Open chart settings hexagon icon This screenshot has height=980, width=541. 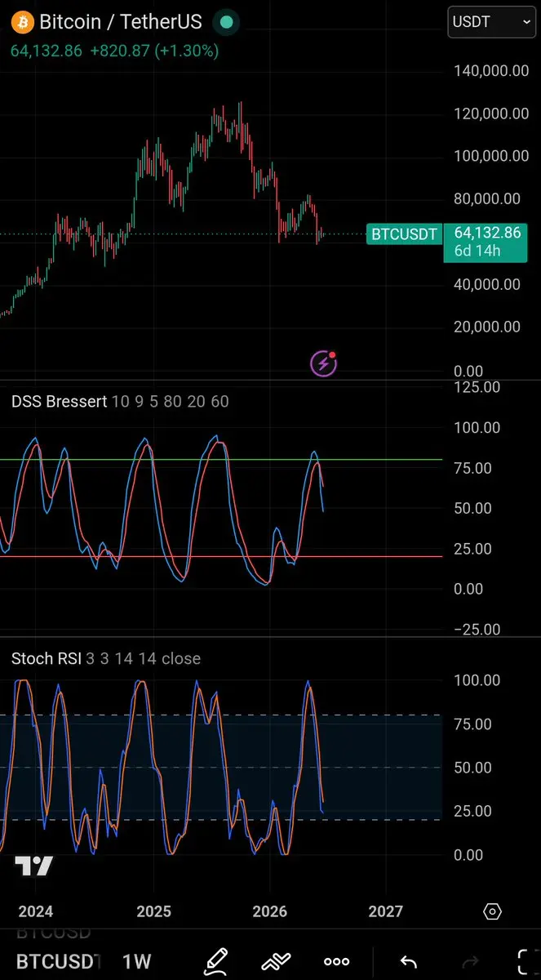coord(492,911)
